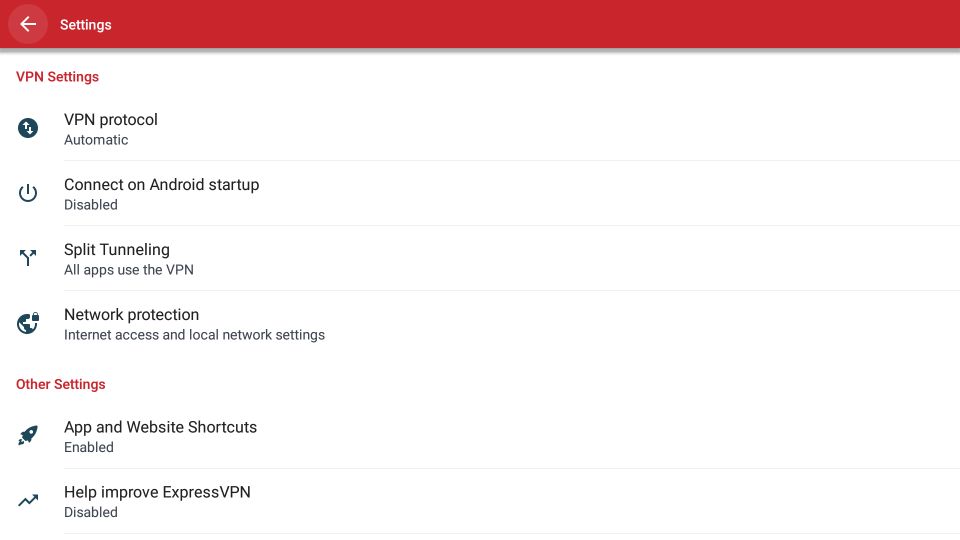960x540 pixels.
Task: Open Connect on Android startup option
Action: 480,193
